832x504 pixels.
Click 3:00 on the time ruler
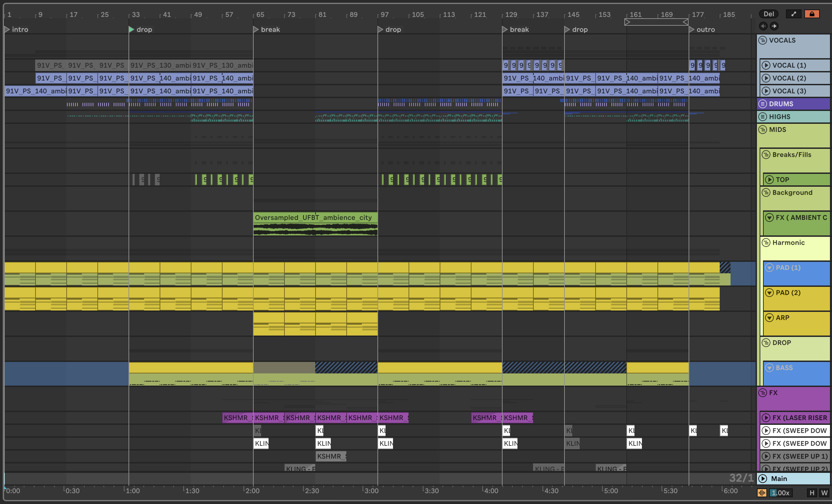(x=371, y=491)
